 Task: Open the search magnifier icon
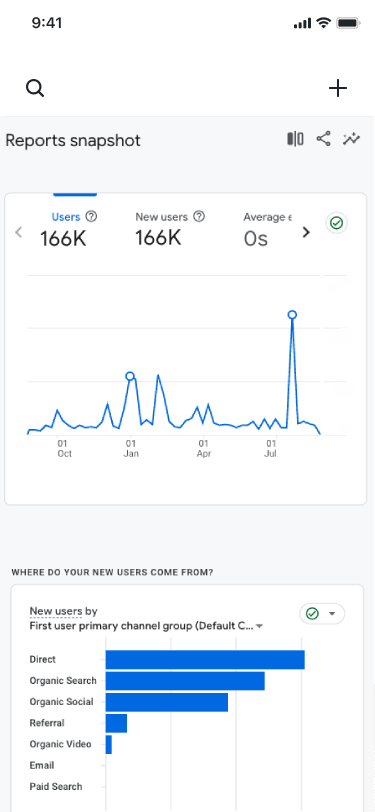click(x=35, y=88)
